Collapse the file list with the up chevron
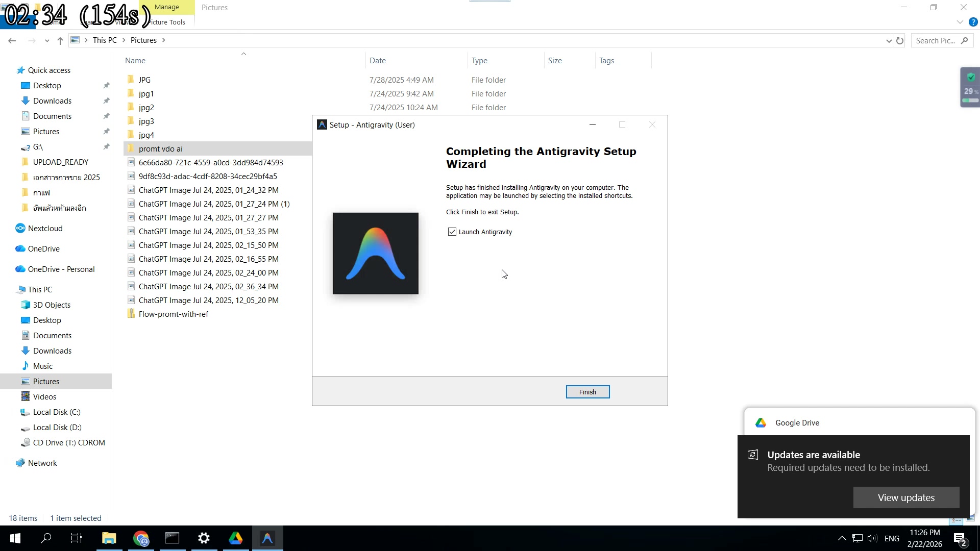The width and height of the screenshot is (980, 551). 243,54
